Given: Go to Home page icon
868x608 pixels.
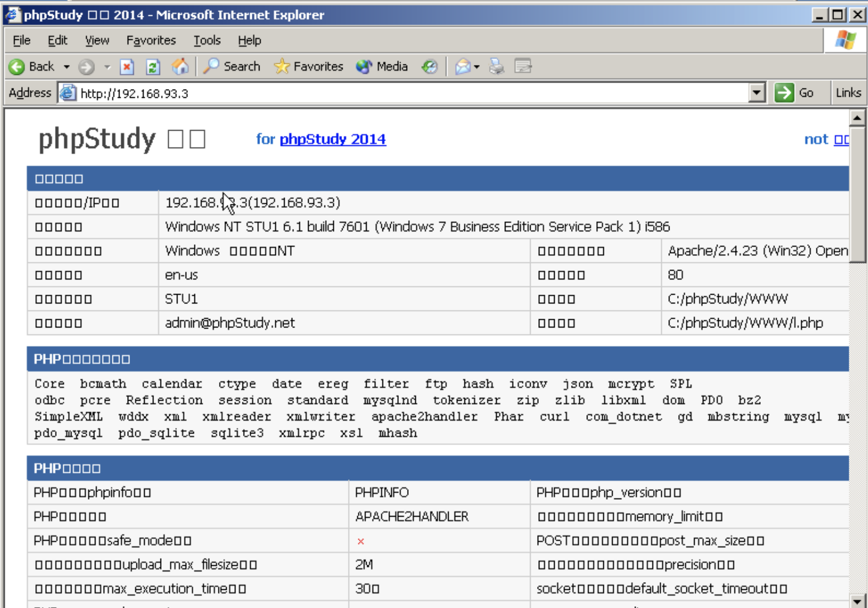Looking at the screenshot, I should coord(180,67).
